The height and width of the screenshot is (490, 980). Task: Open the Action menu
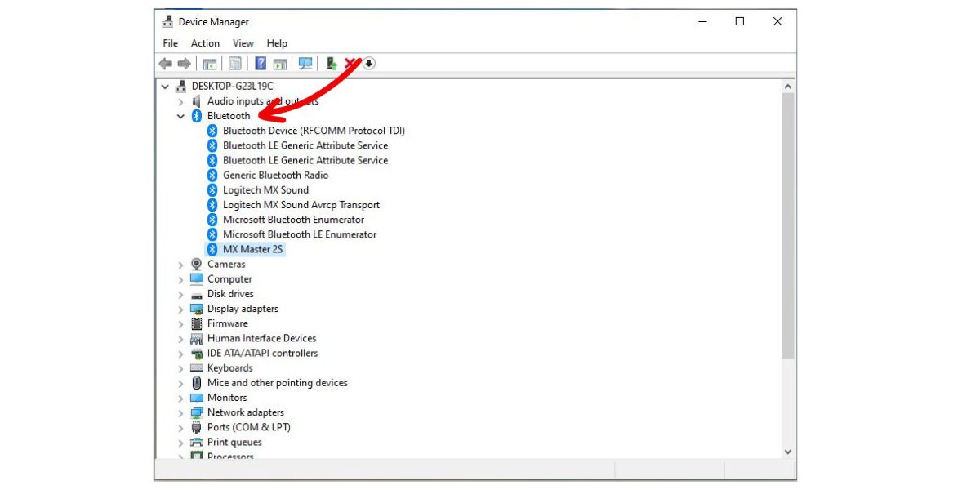205,43
